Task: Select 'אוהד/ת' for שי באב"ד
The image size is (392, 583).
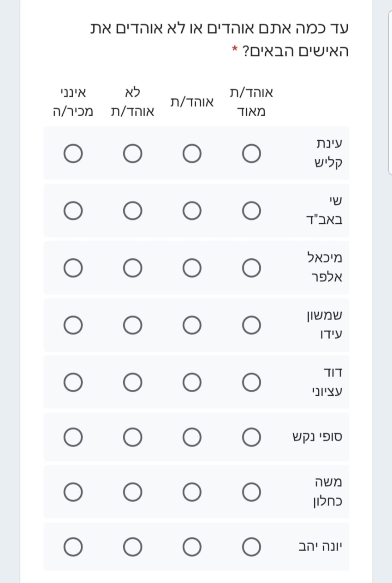Action: pos(192,211)
